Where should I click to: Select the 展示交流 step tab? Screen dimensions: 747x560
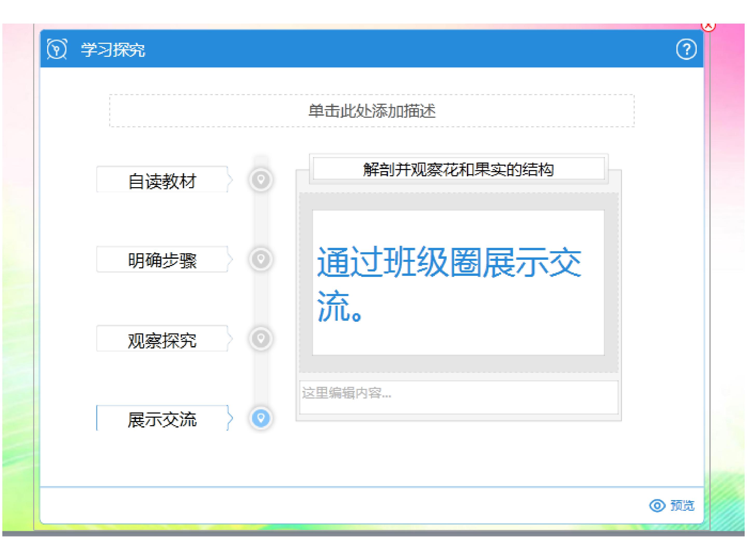click(x=164, y=418)
